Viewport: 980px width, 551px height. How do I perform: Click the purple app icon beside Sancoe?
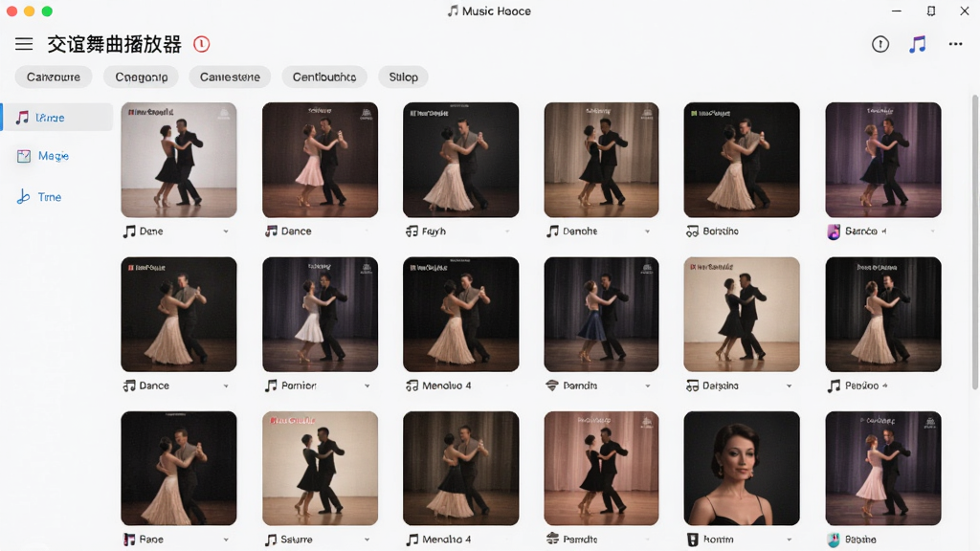[834, 231]
